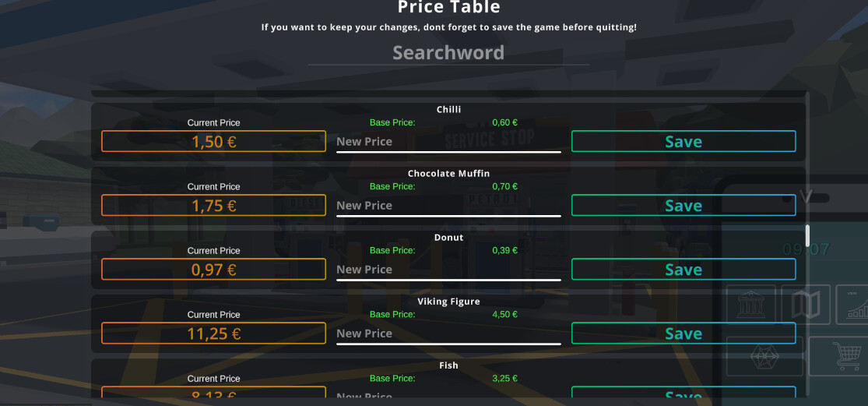Image resolution: width=868 pixels, height=406 pixels.
Task: Open the map icon on phone
Action: coord(805,304)
